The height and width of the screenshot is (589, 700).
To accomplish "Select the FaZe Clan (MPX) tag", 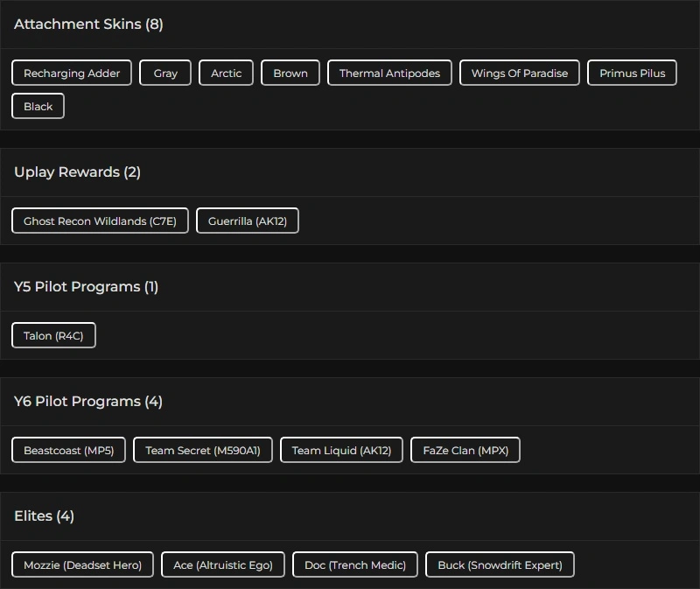I will (465, 450).
